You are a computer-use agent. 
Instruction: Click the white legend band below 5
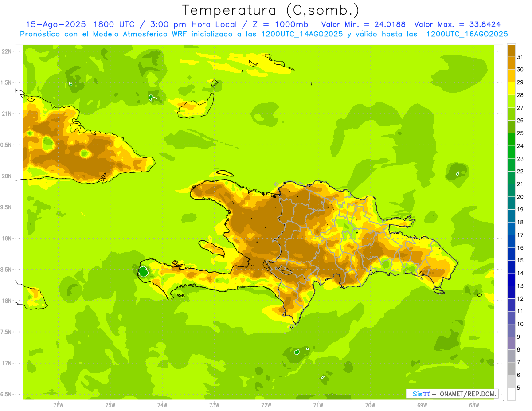point(511,394)
